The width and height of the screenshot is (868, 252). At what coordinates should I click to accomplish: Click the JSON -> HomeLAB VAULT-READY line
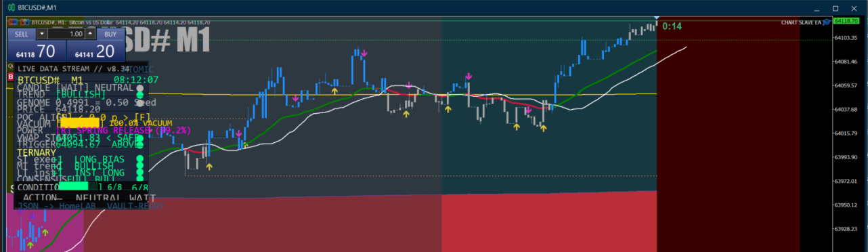click(90, 205)
